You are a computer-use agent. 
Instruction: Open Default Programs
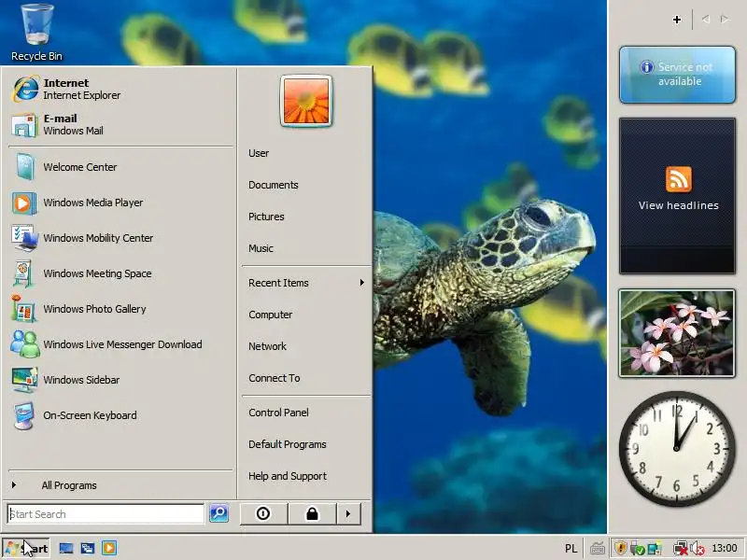pos(288,444)
